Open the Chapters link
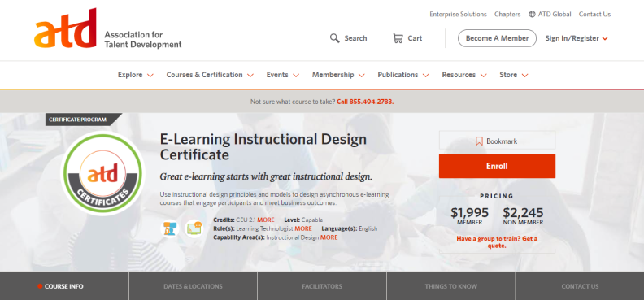The height and width of the screenshot is (300, 644). tap(507, 14)
